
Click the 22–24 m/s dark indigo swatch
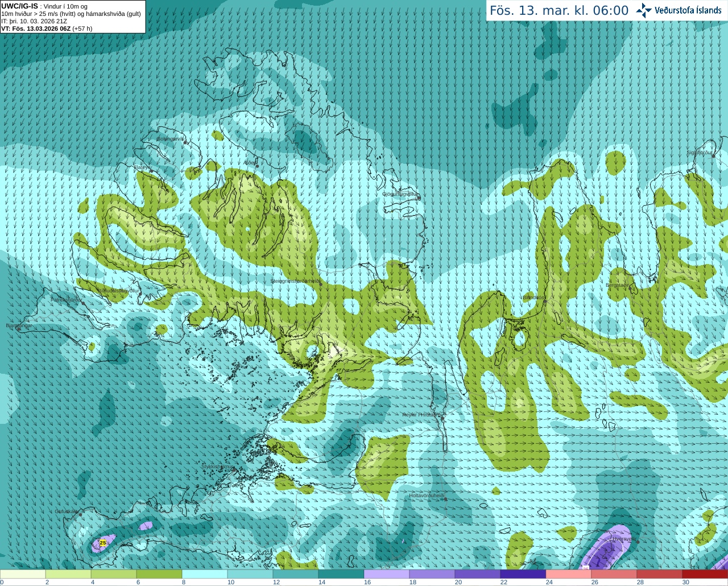coord(523,574)
